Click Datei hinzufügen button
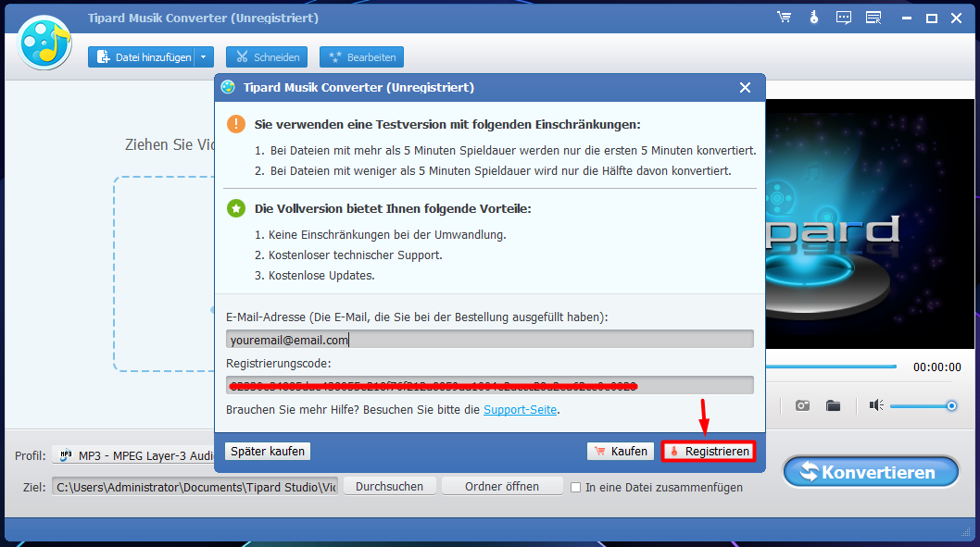 (142, 56)
